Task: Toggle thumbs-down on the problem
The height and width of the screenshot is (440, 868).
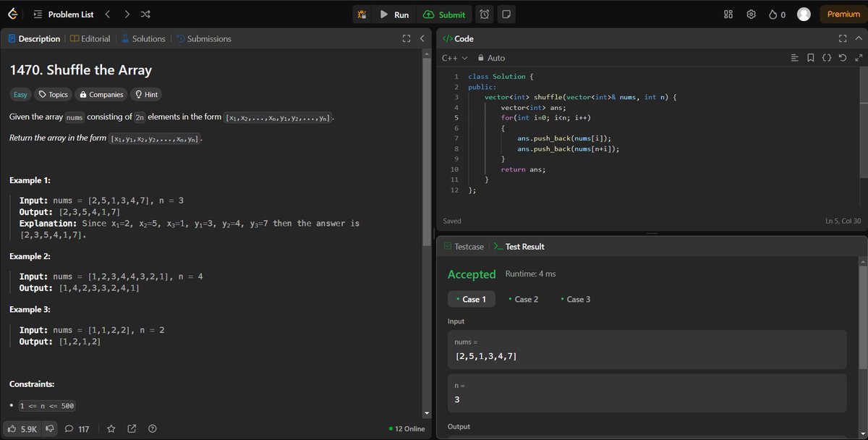Action: tap(49, 428)
